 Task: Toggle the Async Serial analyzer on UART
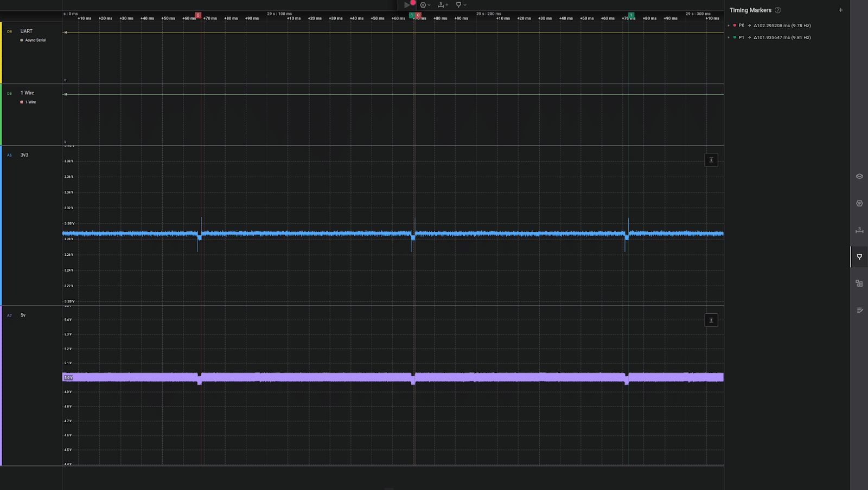coord(22,40)
